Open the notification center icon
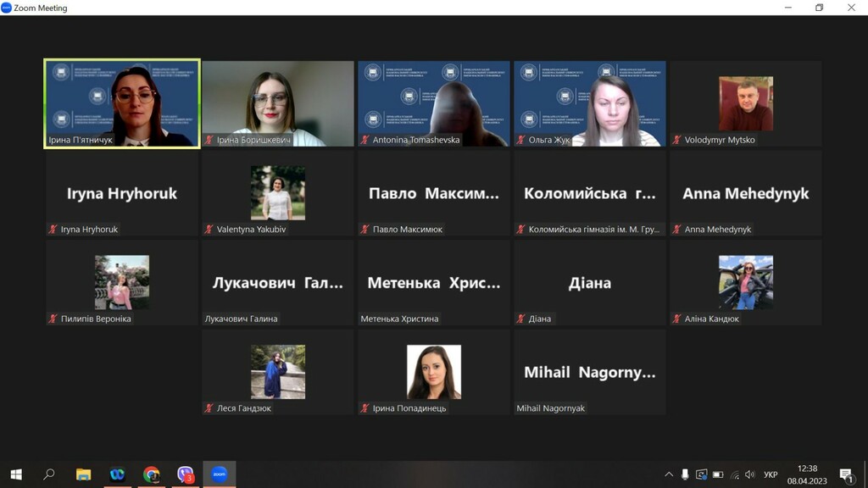The height and width of the screenshot is (488, 868). (846, 474)
